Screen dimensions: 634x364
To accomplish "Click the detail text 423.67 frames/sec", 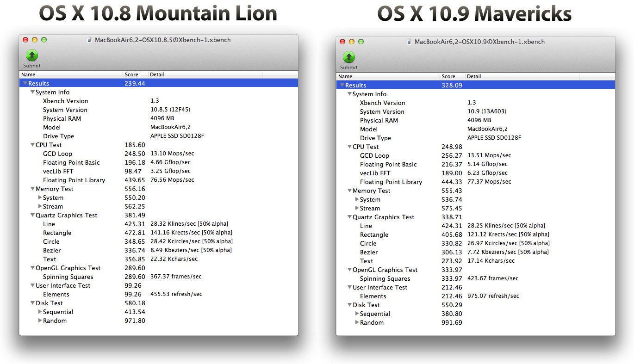I will point(493,278).
